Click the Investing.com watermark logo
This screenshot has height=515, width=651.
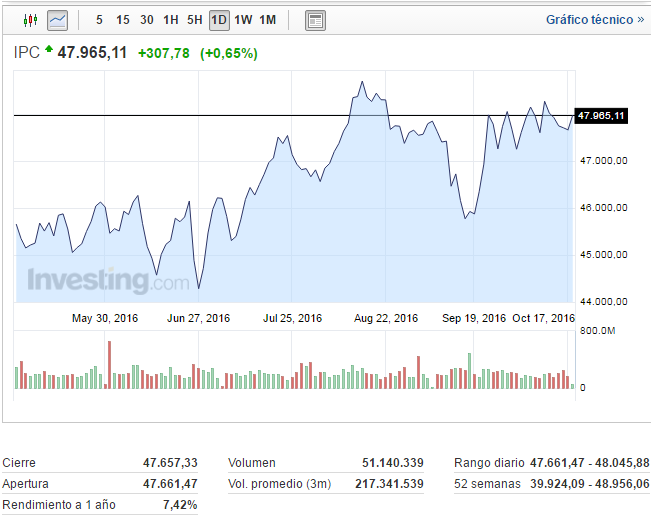coord(107,280)
